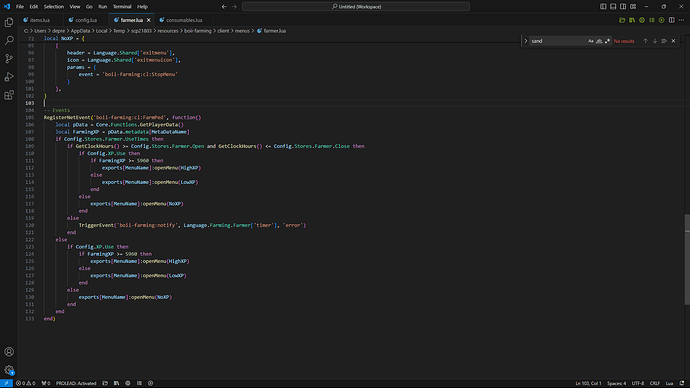Click the folder icon in the status bar

[x=105, y=383]
